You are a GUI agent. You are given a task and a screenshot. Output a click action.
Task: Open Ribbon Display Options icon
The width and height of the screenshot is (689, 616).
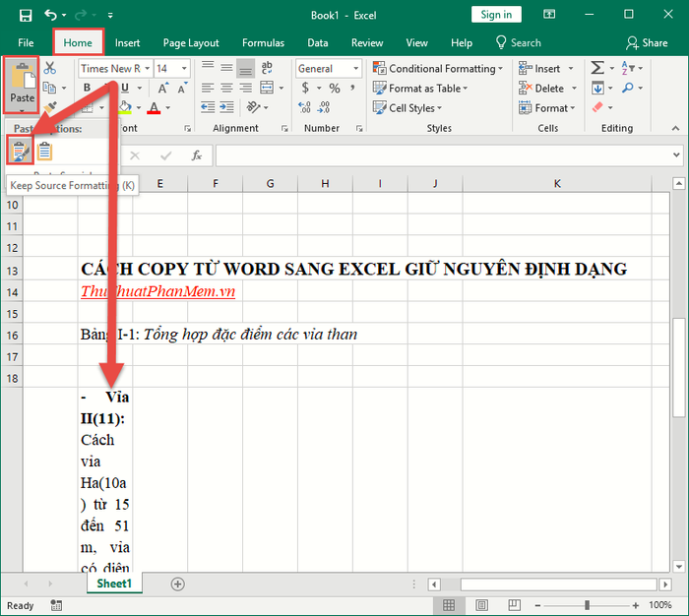coord(549,15)
